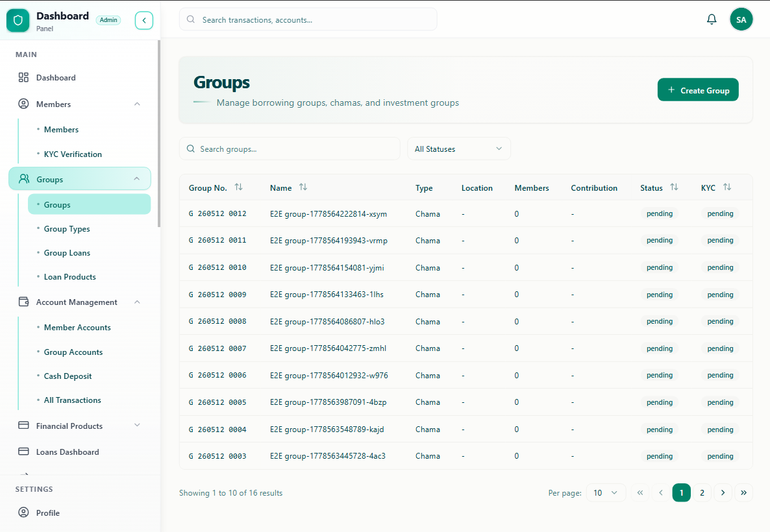Jump to last page of results

click(743, 492)
